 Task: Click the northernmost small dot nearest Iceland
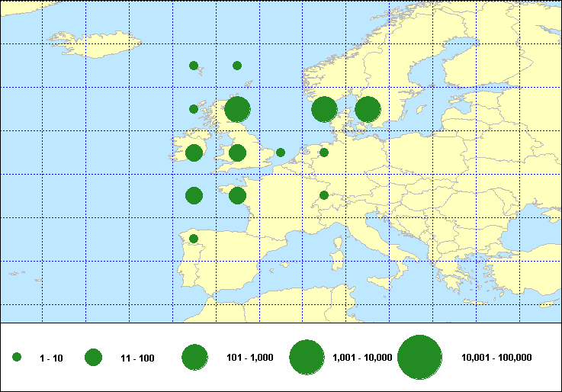194,66
